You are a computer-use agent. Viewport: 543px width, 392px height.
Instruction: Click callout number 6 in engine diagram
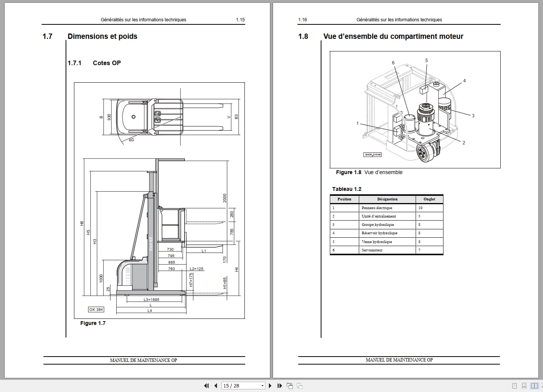[393, 63]
